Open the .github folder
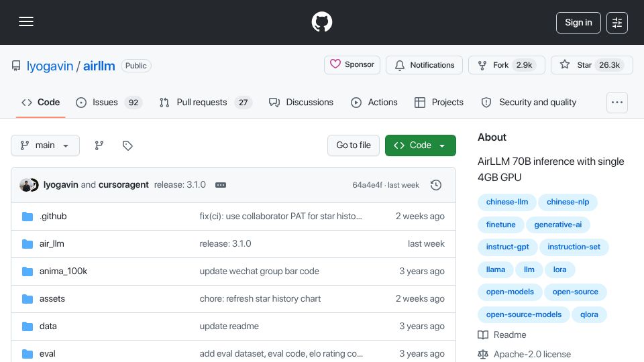The width and height of the screenshot is (644, 362). tap(53, 217)
